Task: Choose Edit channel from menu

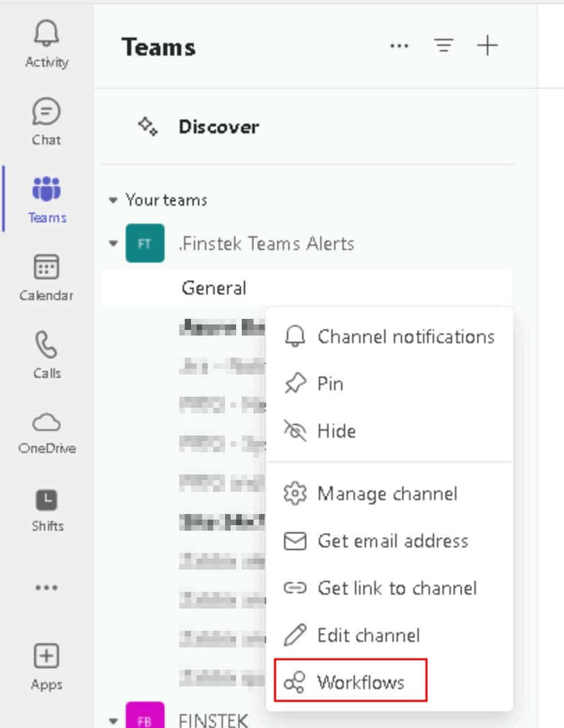Action: pos(390,635)
